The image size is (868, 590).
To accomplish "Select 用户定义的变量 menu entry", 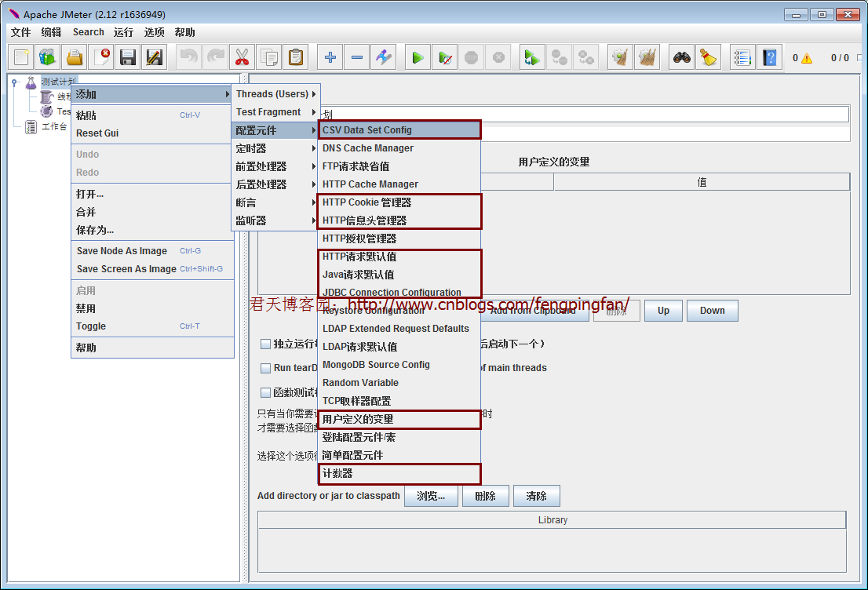I will pyautogui.click(x=399, y=419).
